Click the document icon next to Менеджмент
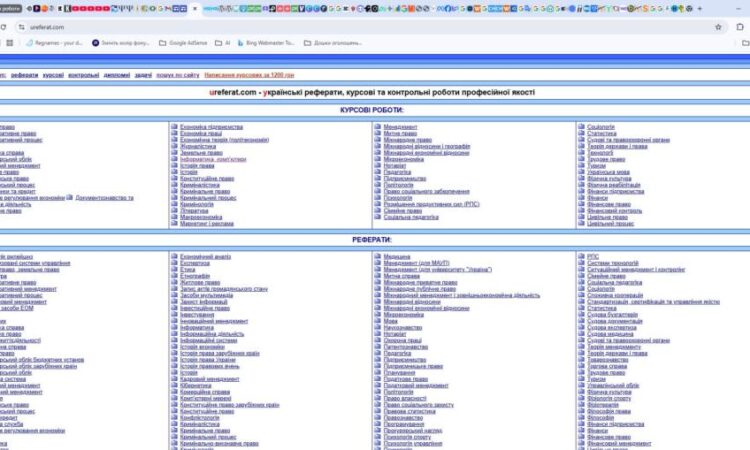The image size is (750, 450). [377, 127]
